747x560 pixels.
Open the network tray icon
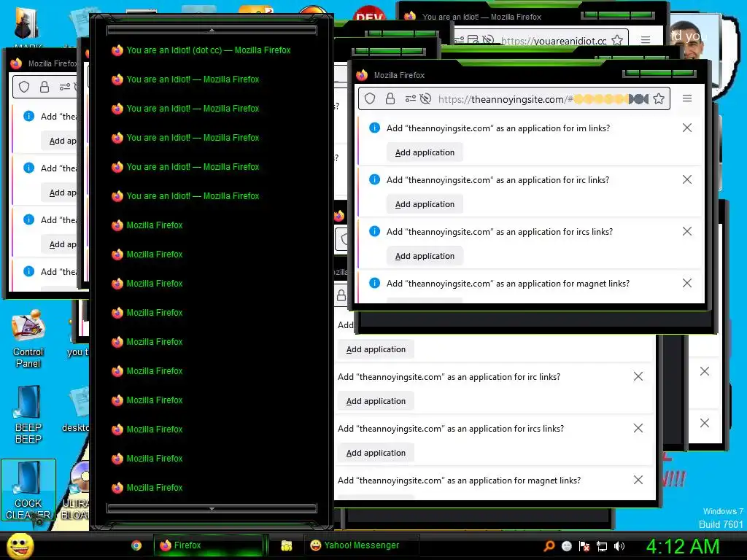point(602,546)
